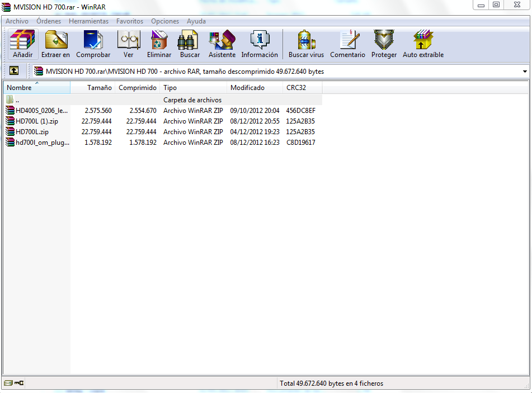532x393 pixels.
Task: Select the size value 2.575.560
Action: 98,111
